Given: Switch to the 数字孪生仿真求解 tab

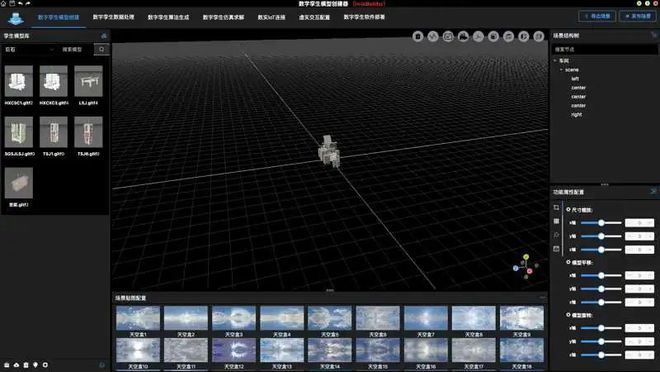Looking at the screenshot, I should coord(224,17).
